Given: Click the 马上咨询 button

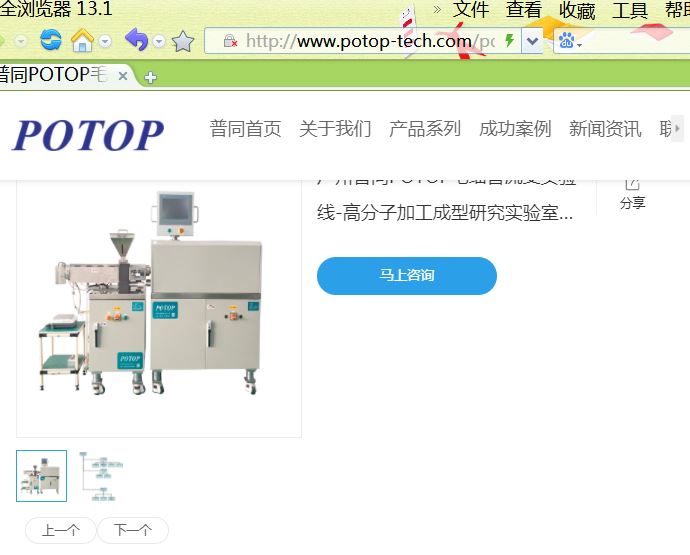Looking at the screenshot, I should click(x=407, y=276).
